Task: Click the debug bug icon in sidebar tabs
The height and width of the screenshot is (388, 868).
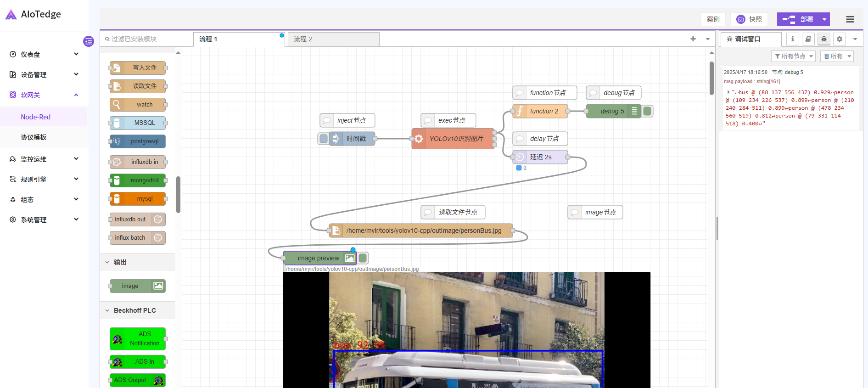Action: coord(824,39)
